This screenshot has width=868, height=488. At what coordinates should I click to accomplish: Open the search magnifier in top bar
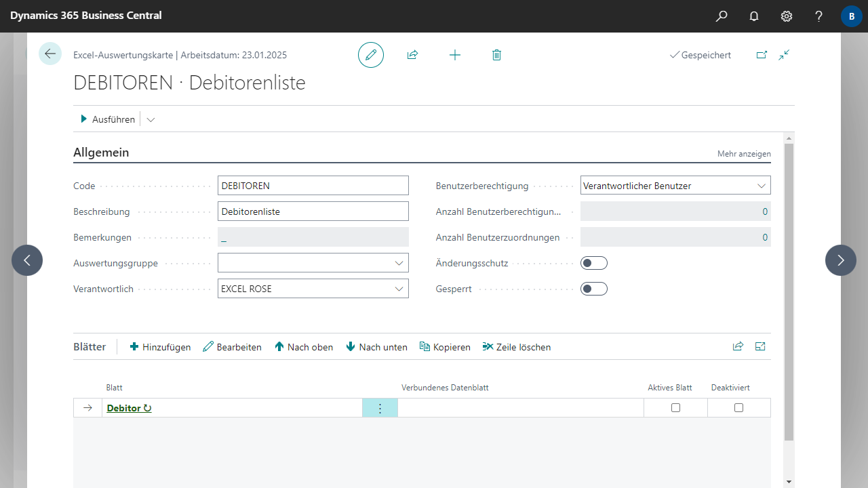[x=722, y=16]
